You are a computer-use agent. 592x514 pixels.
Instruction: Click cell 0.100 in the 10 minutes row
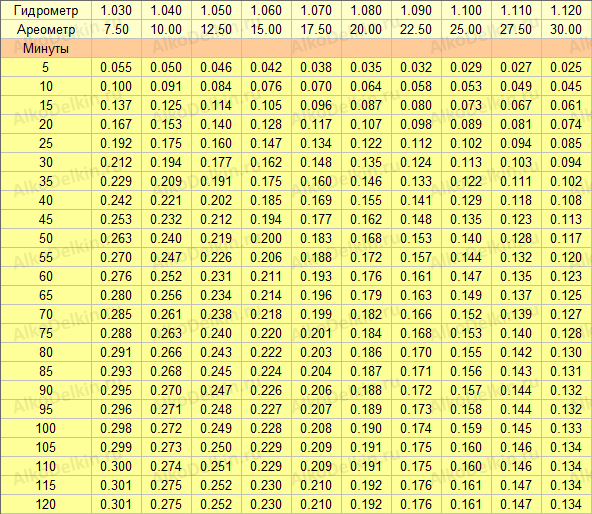(116, 86)
